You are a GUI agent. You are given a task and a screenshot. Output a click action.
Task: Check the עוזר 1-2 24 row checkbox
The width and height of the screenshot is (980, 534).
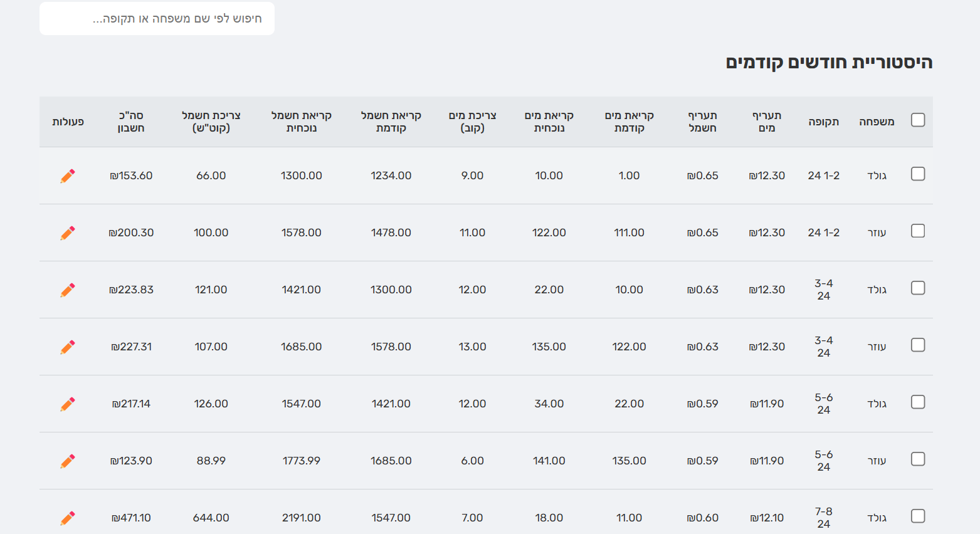tap(918, 231)
